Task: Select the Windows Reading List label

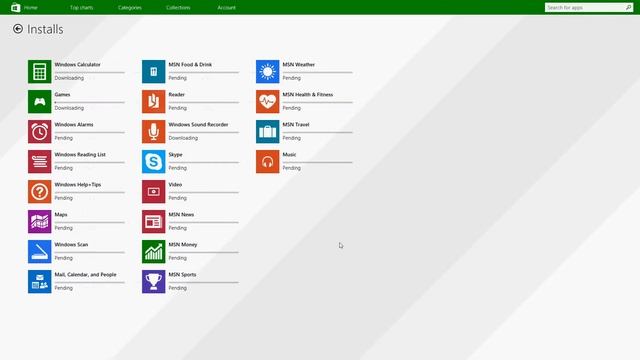Action: point(80,154)
